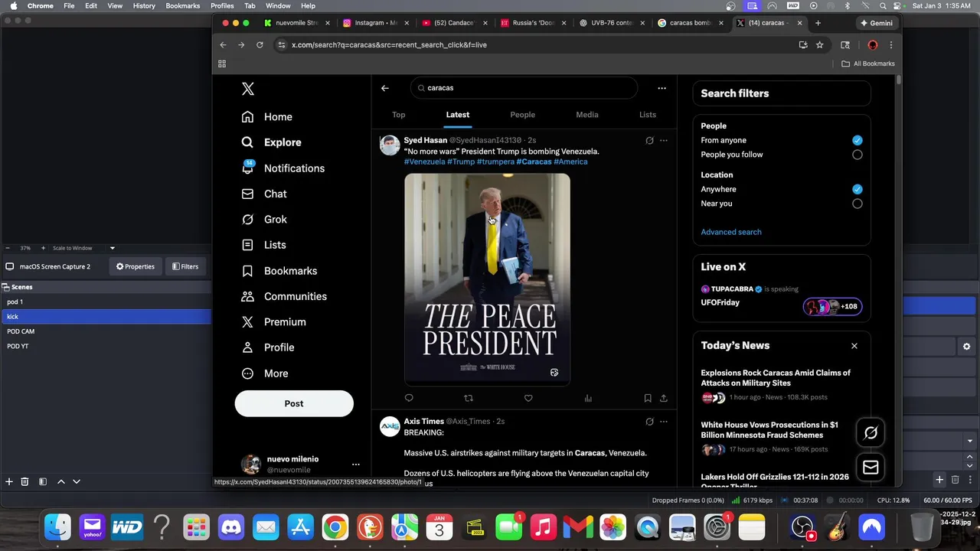Ask Grok about Syed Hasan's post
The height and width of the screenshot is (551, 980).
pos(649,141)
